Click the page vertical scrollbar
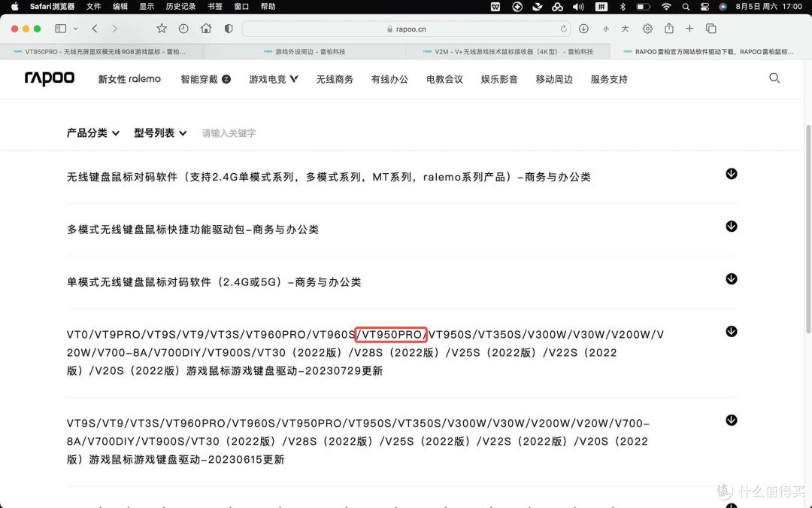 [x=808, y=228]
